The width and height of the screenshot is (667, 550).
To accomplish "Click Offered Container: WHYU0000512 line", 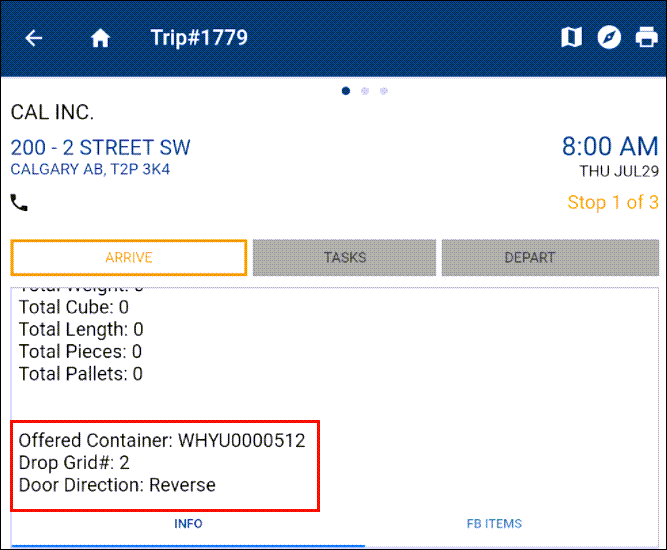I will click(162, 441).
